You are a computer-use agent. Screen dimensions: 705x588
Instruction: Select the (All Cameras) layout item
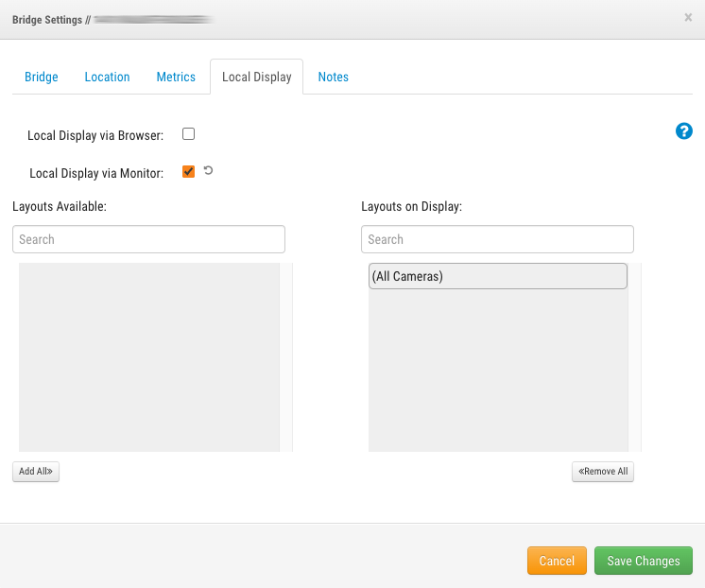coord(498,276)
